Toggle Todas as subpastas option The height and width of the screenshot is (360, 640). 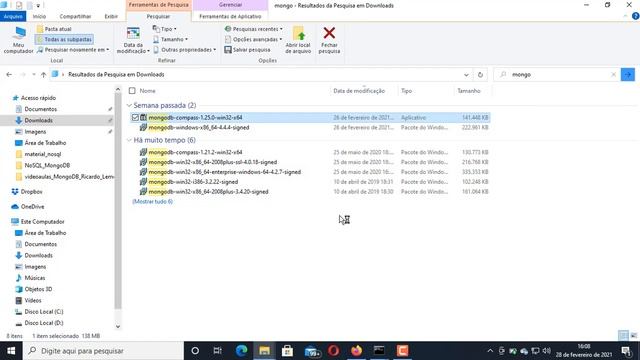[64, 39]
